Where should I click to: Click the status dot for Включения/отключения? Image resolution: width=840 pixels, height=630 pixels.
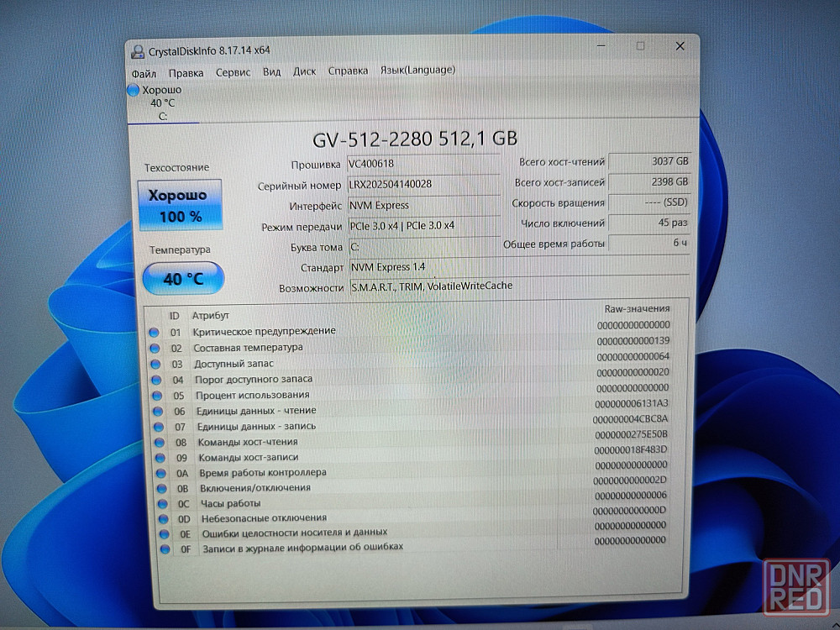point(162,489)
